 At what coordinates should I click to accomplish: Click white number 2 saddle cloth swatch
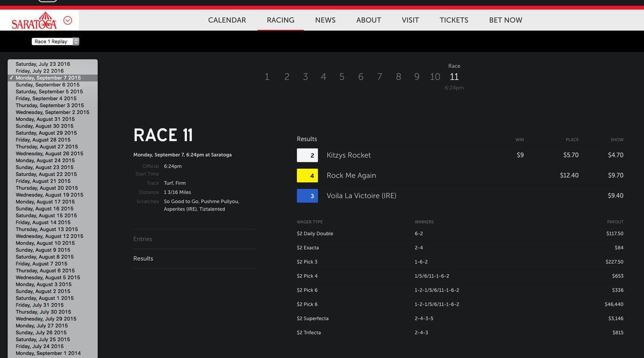tap(307, 155)
